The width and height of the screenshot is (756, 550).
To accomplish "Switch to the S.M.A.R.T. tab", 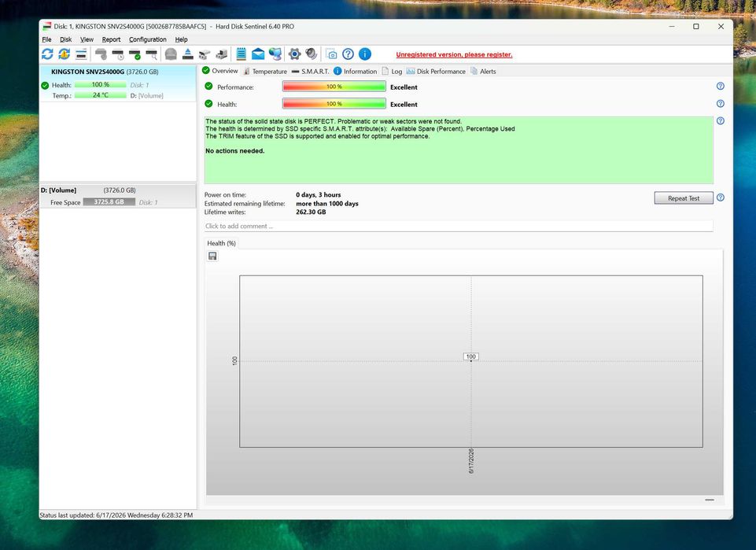I will [311, 72].
